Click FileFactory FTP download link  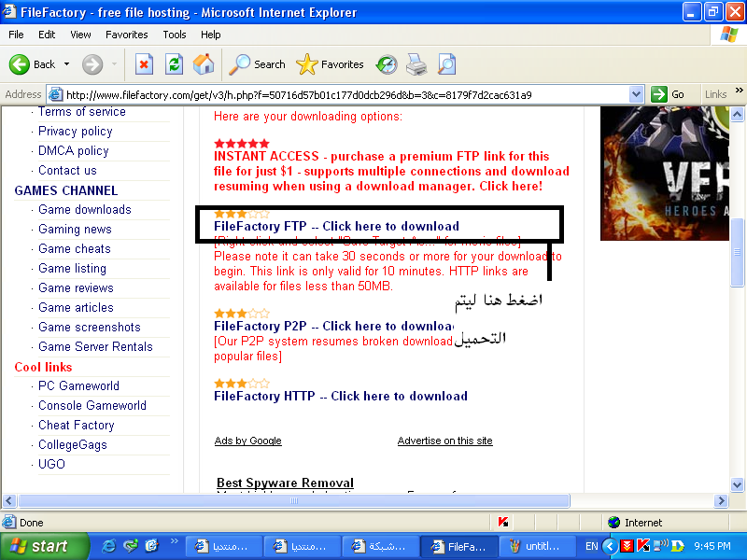point(336,226)
